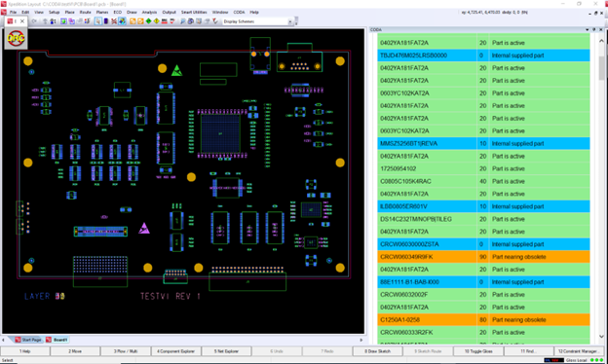Viewport: 608px width, 364px height.
Task: Activate the select mode arrow tool
Action: click(98, 21)
